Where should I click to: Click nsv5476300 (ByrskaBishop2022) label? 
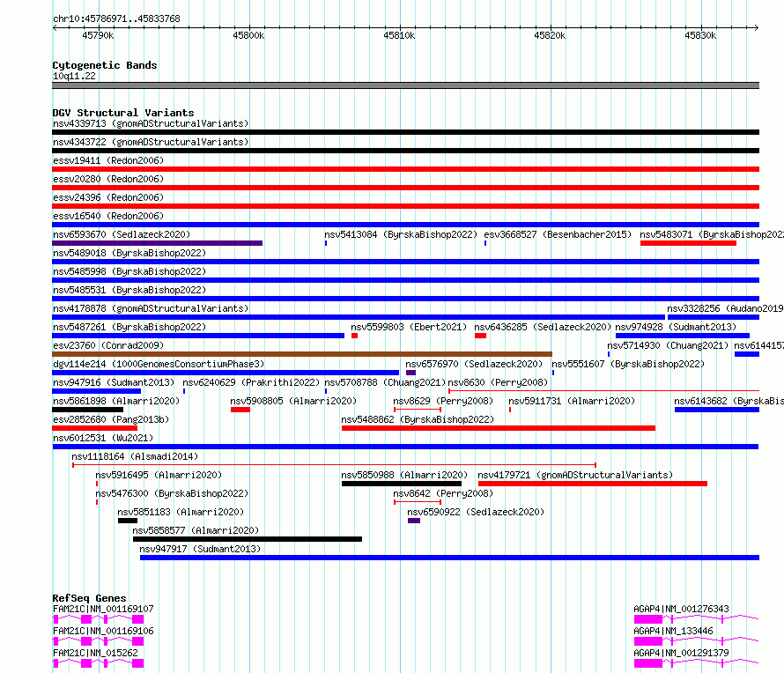pos(172,493)
